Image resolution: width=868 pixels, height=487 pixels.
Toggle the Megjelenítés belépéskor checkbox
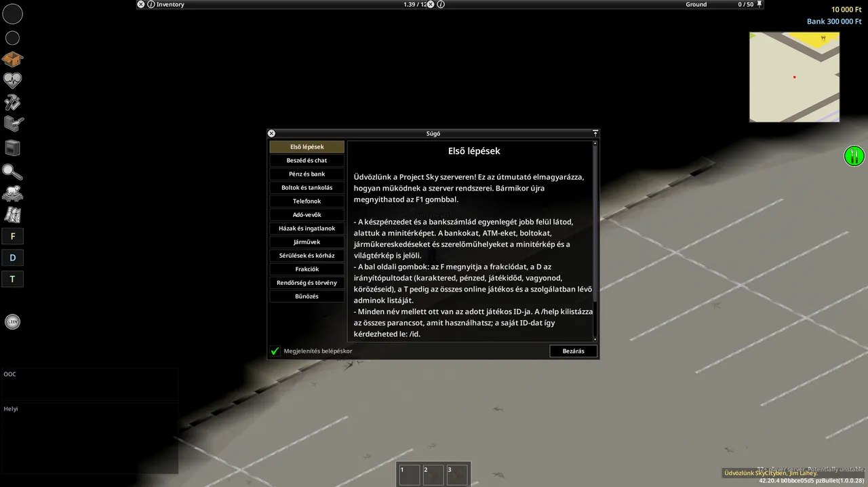coord(275,351)
